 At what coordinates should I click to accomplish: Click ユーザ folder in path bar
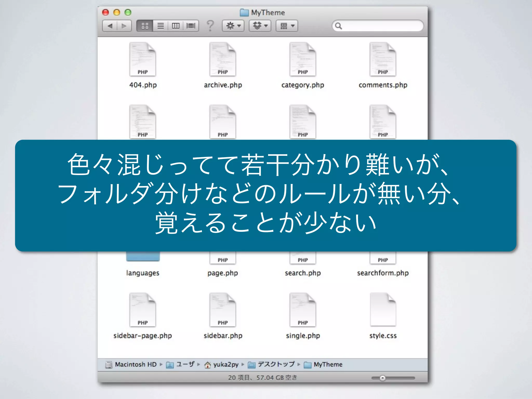(185, 364)
